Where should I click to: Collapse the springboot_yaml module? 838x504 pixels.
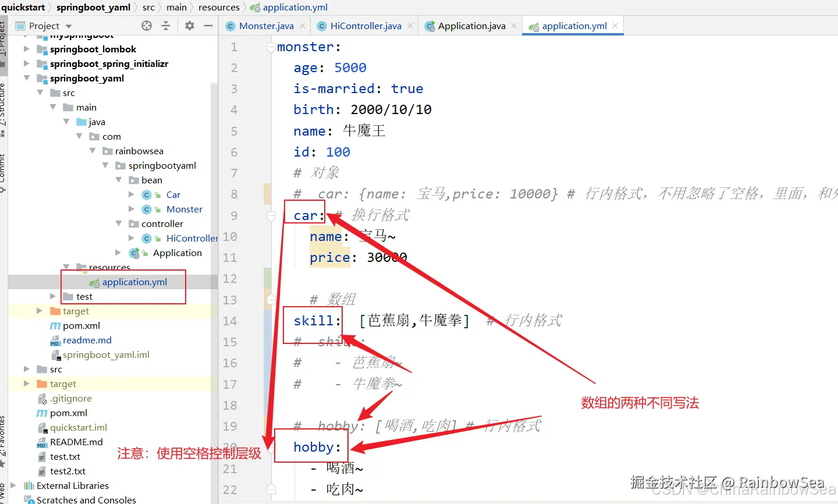26,78
